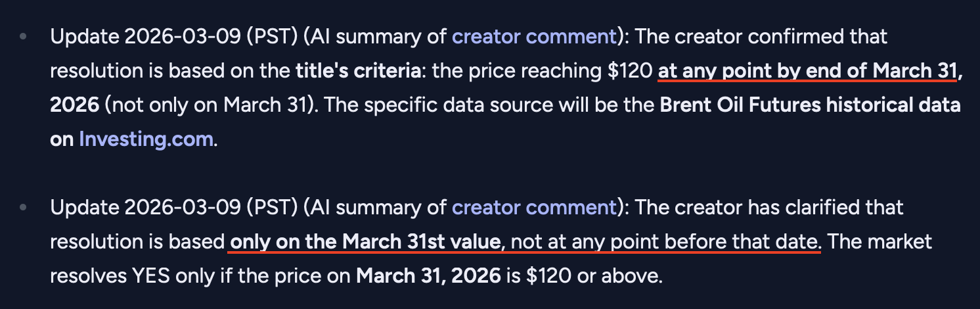This screenshot has width=980, height=309.
Task: Click the second update's bullet point
Action: tap(24, 208)
